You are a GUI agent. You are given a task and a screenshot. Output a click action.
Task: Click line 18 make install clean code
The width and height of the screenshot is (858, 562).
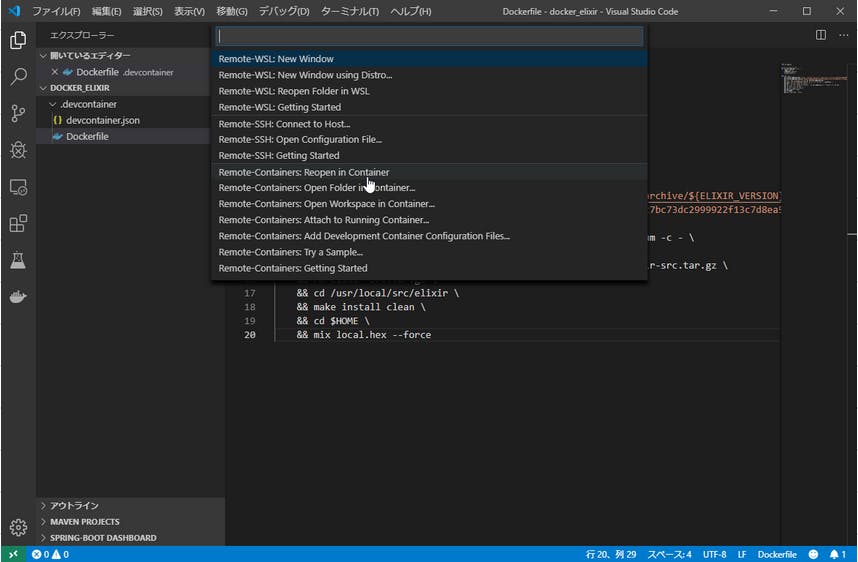[361, 307]
